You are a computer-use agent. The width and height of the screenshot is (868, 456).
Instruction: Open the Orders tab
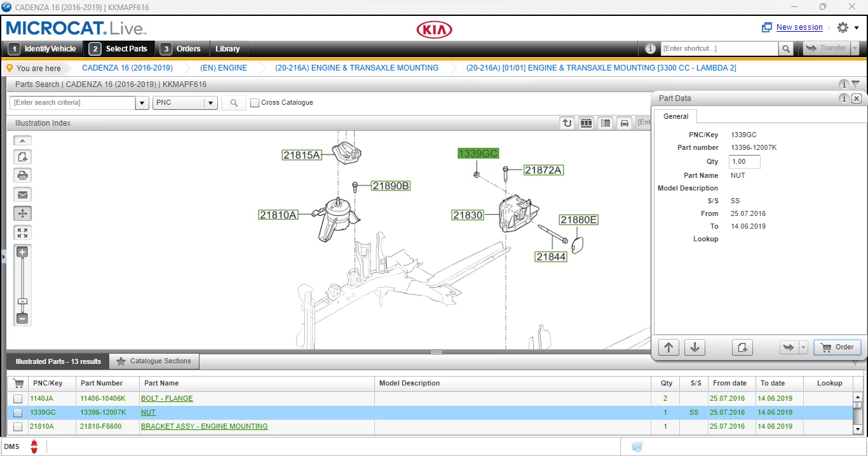point(181,49)
